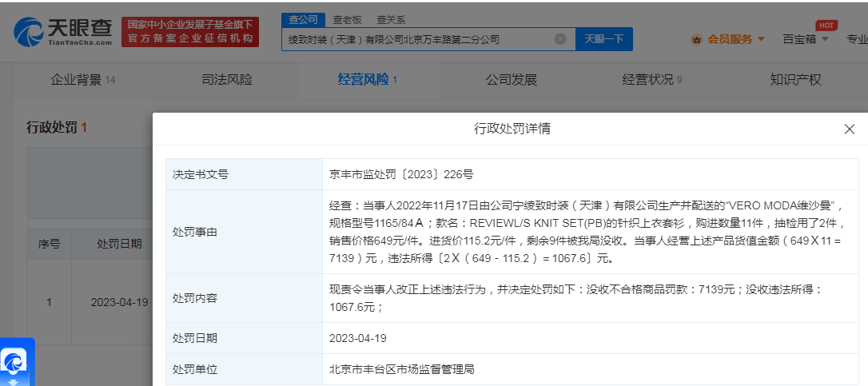Screen dimensions: 868x386
Task: Open the 司法风险 tab
Action: coord(227,80)
